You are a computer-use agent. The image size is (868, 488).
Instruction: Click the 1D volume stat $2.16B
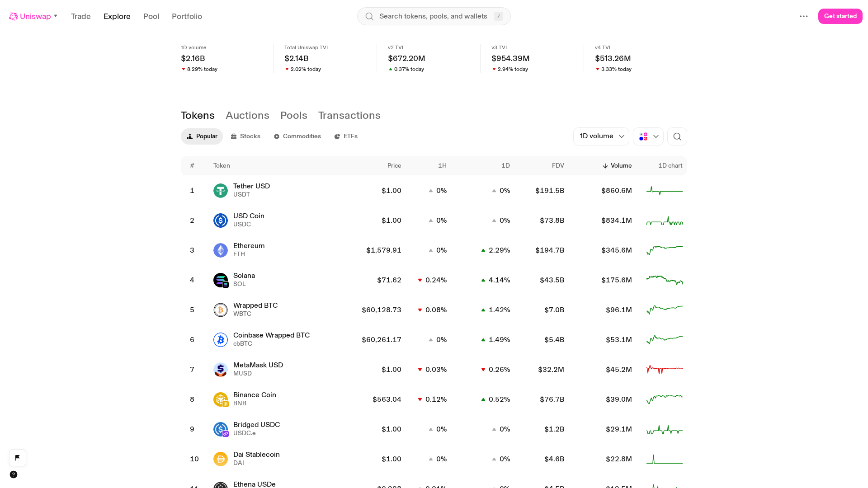tap(193, 58)
